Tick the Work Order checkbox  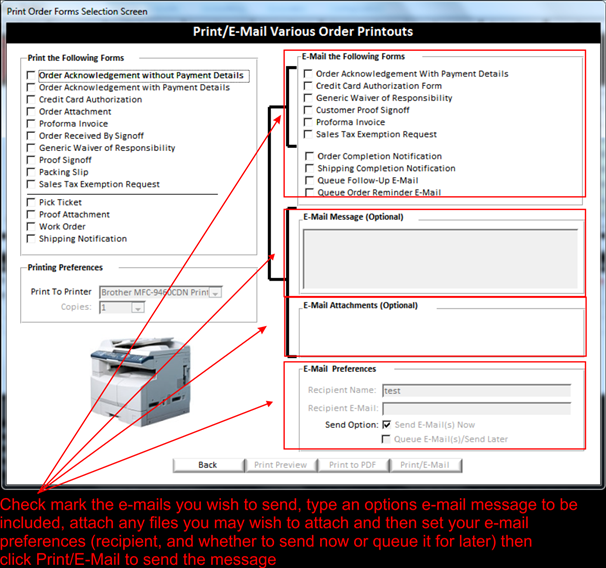32,227
